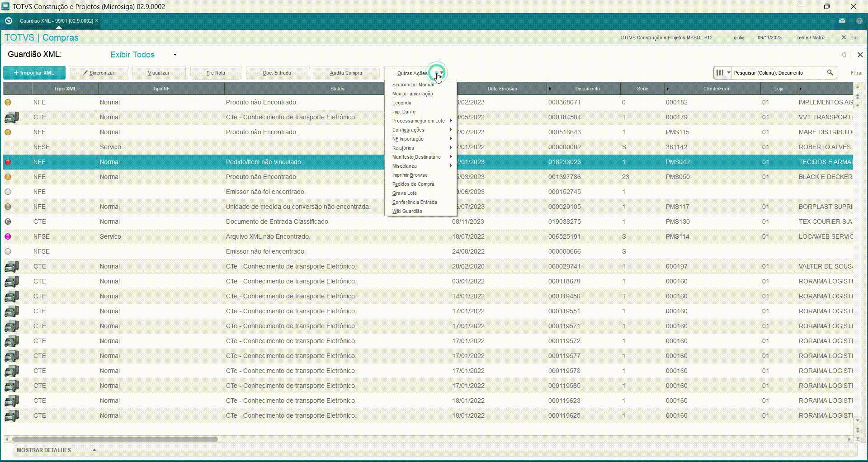Sort by the Tipo XML column header
The image size is (868, 462).
[65, 89]
